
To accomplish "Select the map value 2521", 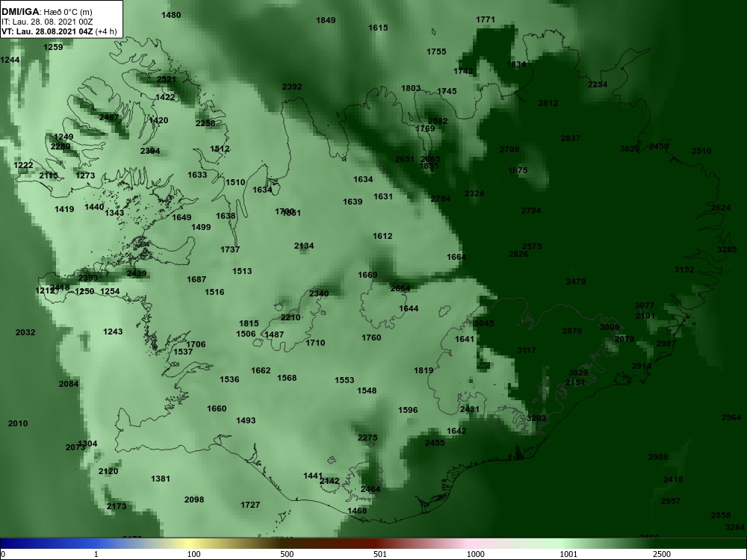I will coord(167,79).
